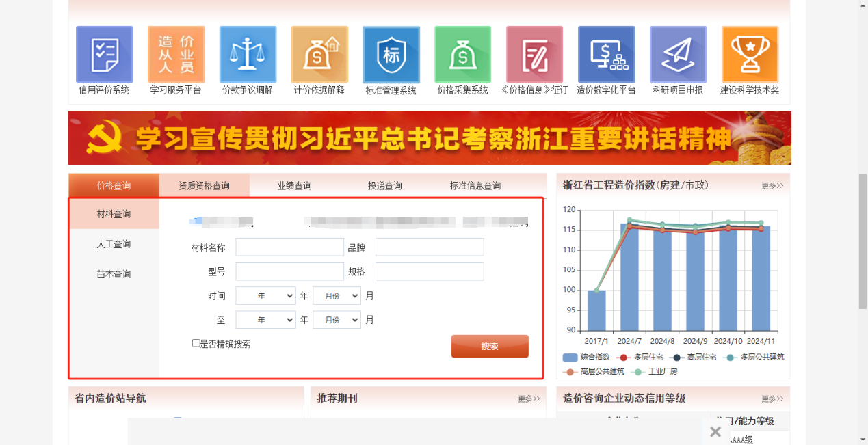Open the 科研项目申报 paper plane icon
The height and width of the screenshot is (445, 868).
coord(678,55)
